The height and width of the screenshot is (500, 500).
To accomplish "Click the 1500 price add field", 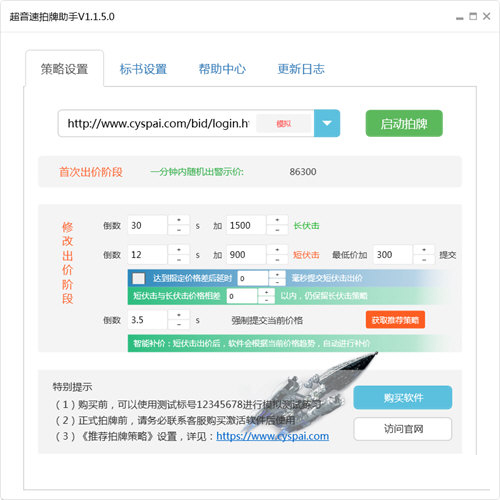I will tap(246, 225).
